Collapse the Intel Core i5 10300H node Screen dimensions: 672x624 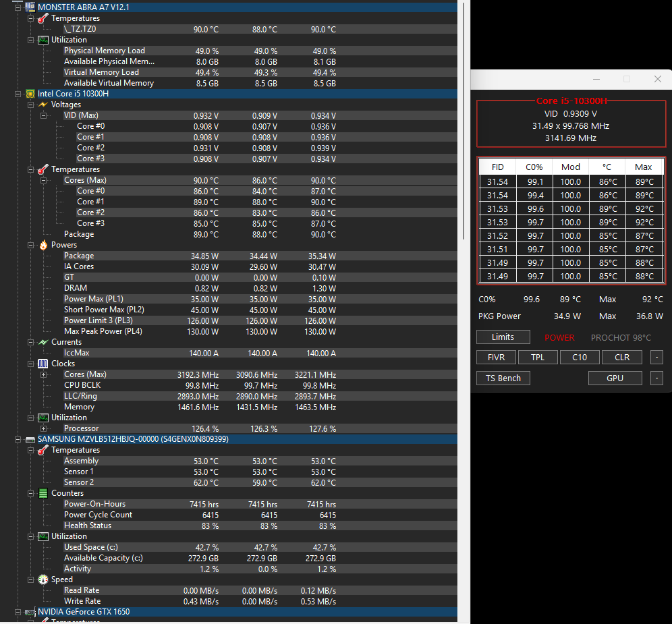click(18, 94)
